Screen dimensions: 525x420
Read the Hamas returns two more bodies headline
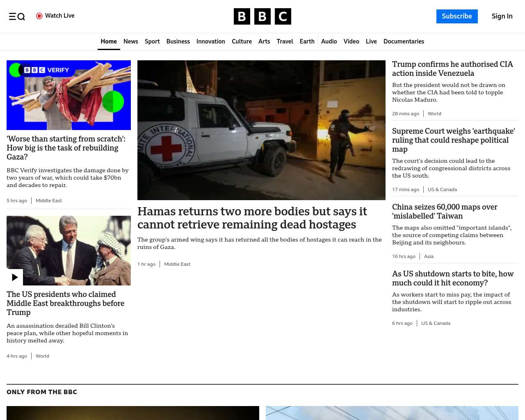coord(252,218)
